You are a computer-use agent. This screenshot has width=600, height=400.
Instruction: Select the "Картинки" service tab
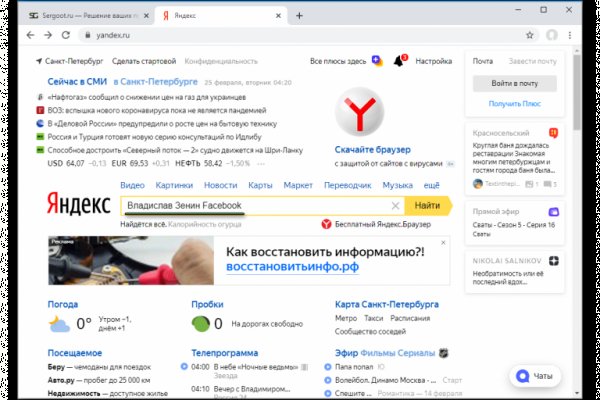click(174, 185)
